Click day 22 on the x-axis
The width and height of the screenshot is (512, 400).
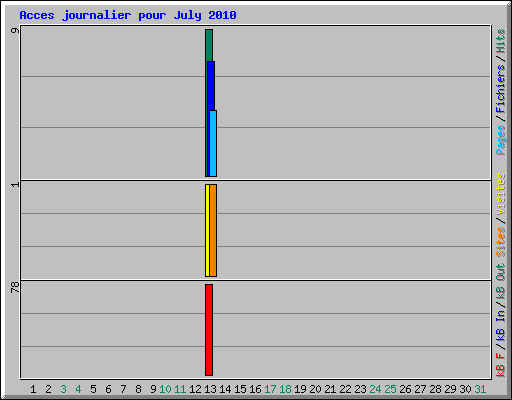click(345, 389)
